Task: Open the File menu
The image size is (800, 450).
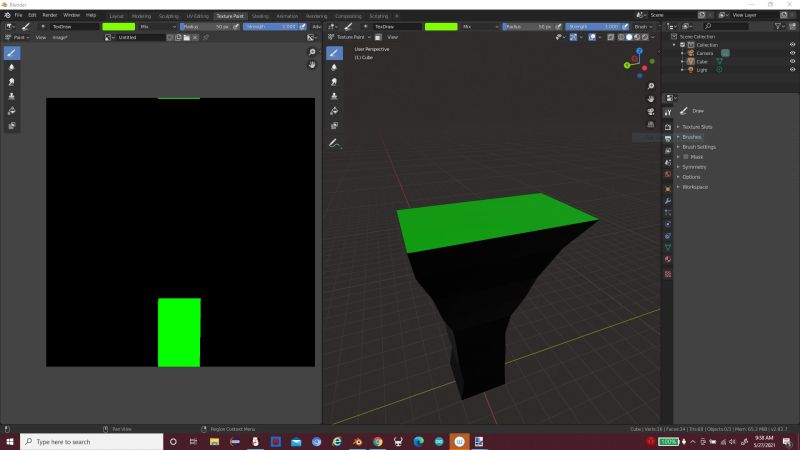Action: click(x=18, y=15)
